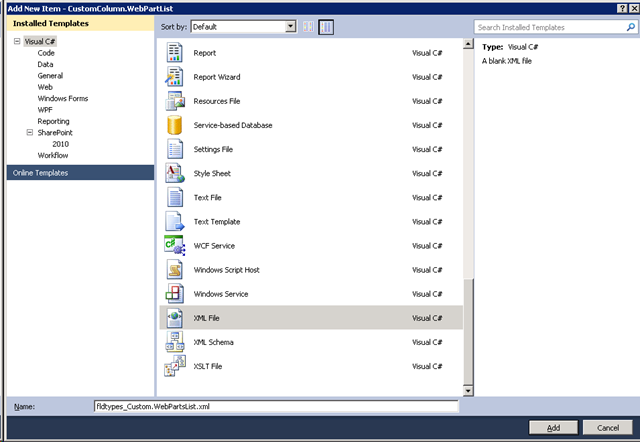This screenshot has width=640, height=442.
Task: Switch to small icons view
Action: [309, 27]
